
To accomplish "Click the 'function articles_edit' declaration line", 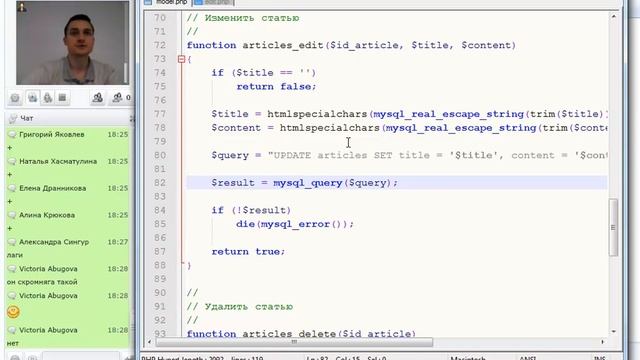I will pos(351,45).
